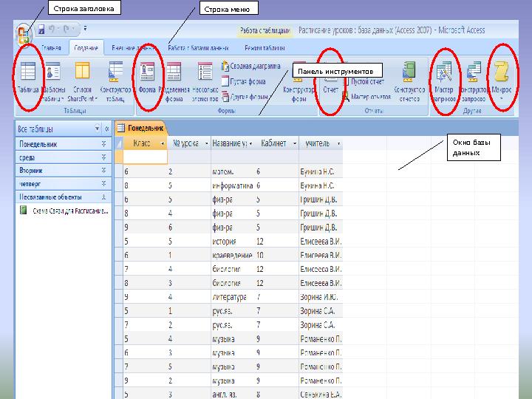Create a new Форма from ribbon
The height and width of the screenshot is (399, 532).
click(147, 78)
